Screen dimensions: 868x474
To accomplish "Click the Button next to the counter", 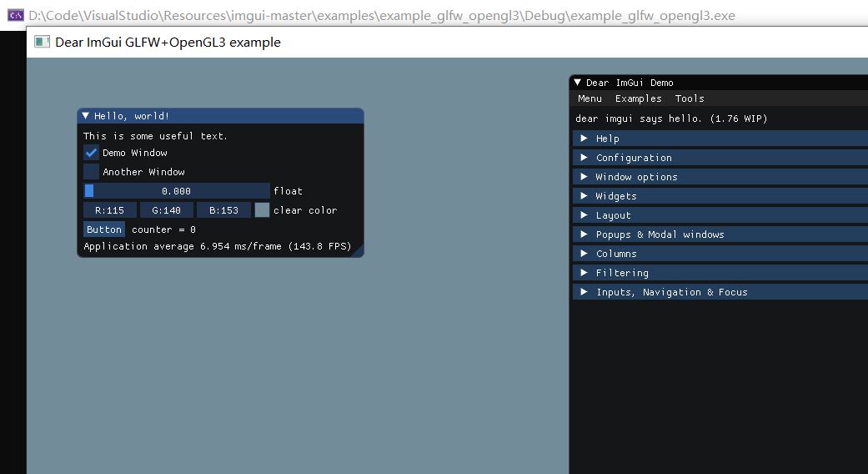I will [x=104, y=229].
